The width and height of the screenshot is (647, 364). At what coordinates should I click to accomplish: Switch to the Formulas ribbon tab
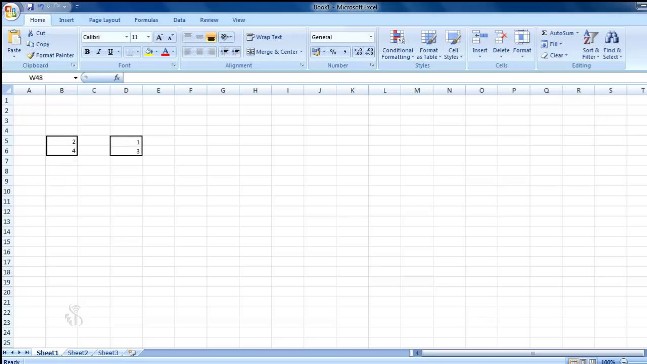pyautogui.click(x=146, y=20)
